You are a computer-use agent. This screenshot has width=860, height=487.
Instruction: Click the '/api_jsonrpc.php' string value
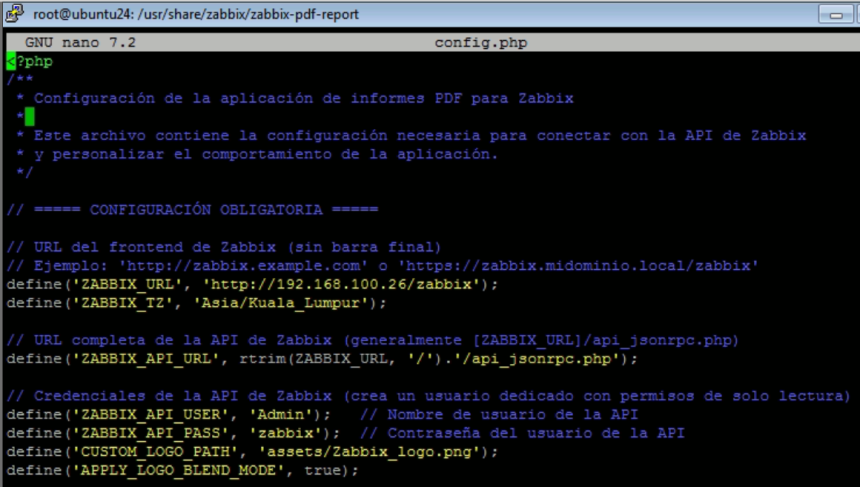click(541, 359)
